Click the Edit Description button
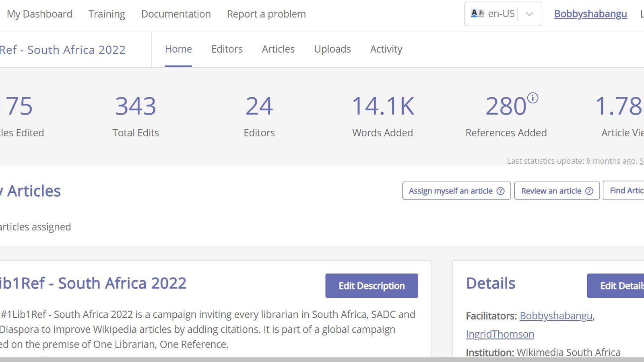The width and height of the screenshot is (644, 362). point(372,286)
